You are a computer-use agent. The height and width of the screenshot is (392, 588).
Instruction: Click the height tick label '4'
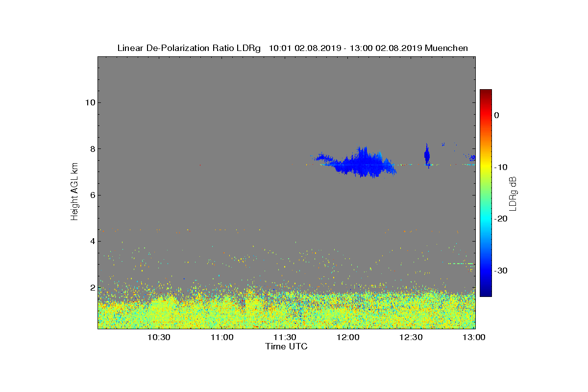click(x=92, y=241)
